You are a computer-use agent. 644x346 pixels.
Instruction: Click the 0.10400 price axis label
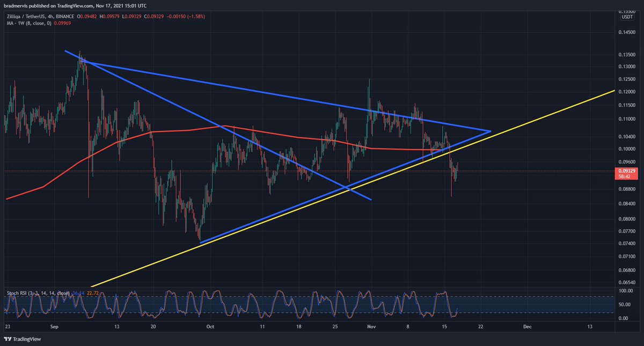click(x=627, y=137)
